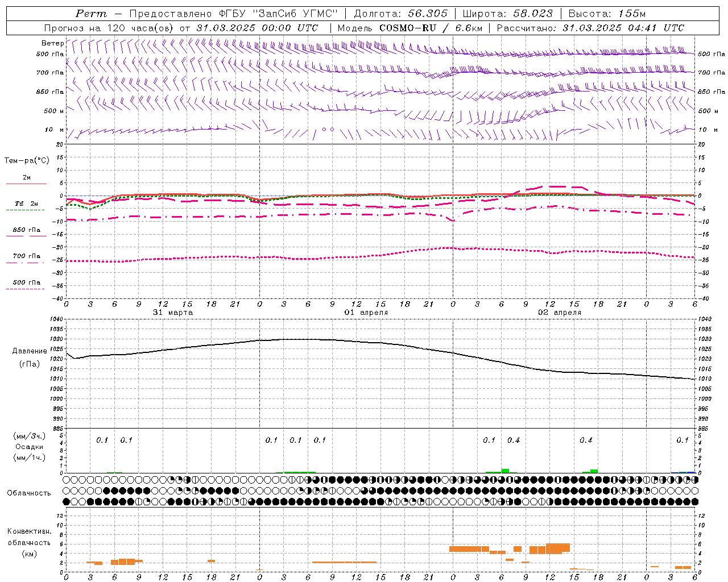Click the "Прогноз на 120 часа(ов)" forecast text
Viewport: 728px width, 582px height.
pos(110,28)
